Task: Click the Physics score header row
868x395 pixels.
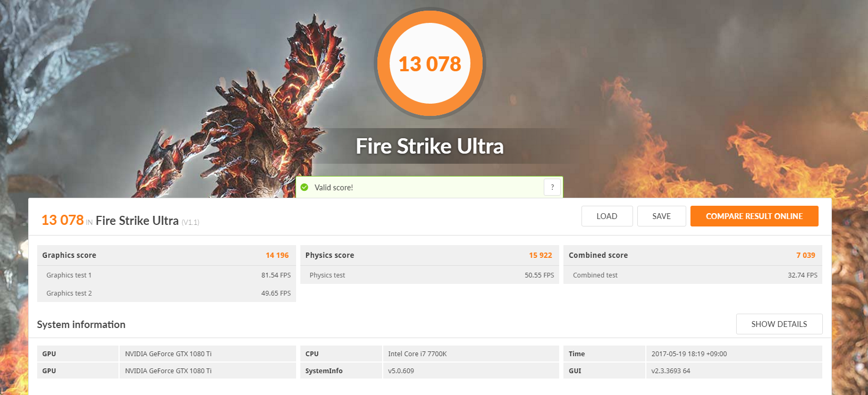Action: [429, 255]
